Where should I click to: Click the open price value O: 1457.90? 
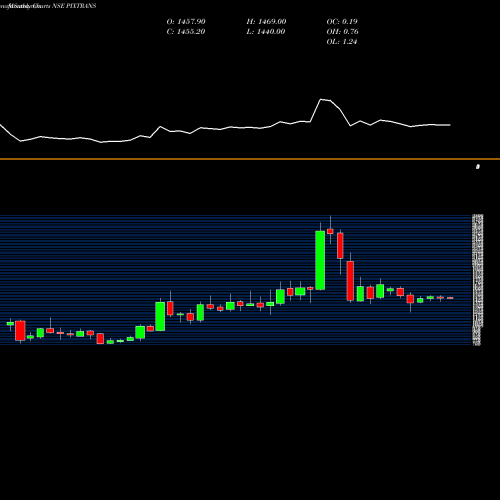[x=186, y=22]
